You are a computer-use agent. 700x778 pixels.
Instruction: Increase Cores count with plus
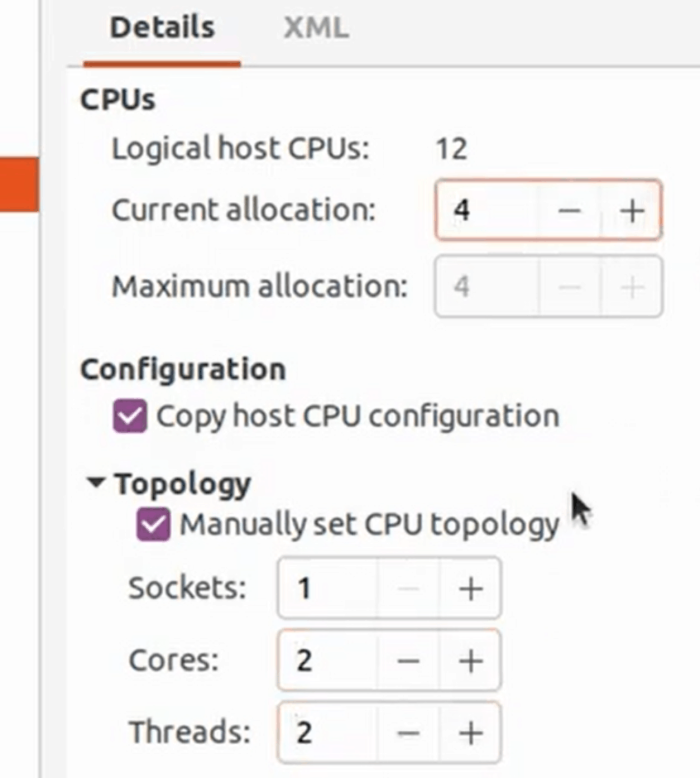470,660
